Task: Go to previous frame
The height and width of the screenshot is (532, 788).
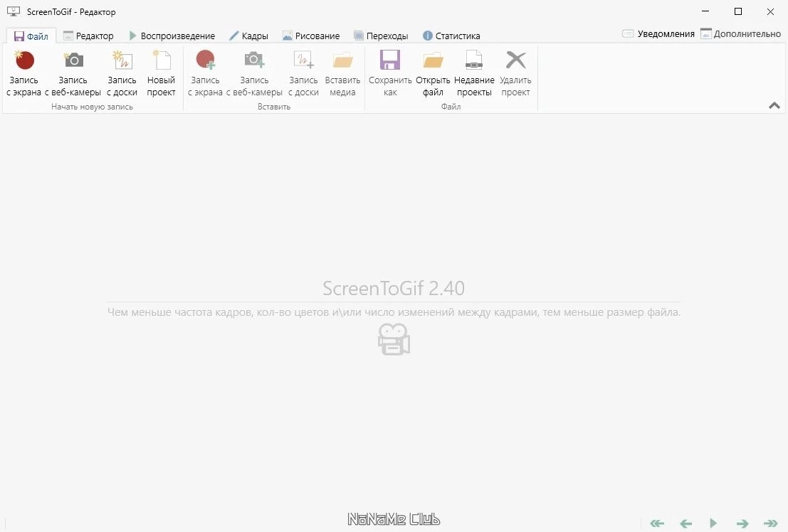Action: click(685, 523)
